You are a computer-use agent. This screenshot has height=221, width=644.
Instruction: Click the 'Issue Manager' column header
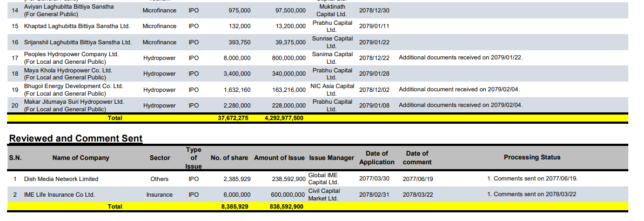pyautogui.click(x=331, y=158)
